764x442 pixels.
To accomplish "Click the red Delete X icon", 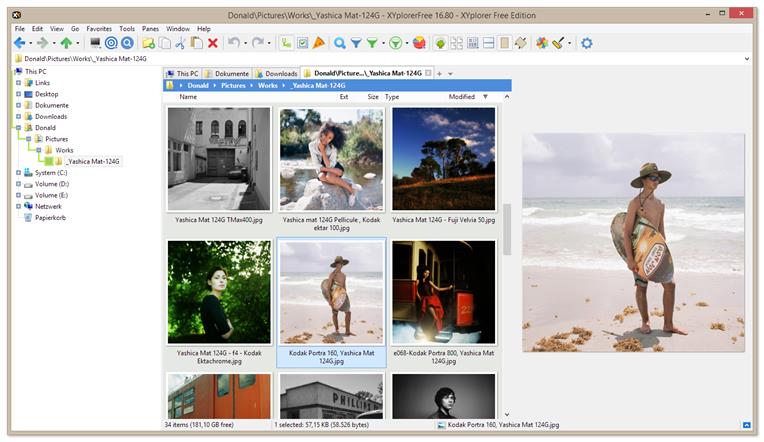I will coord(212,43).
